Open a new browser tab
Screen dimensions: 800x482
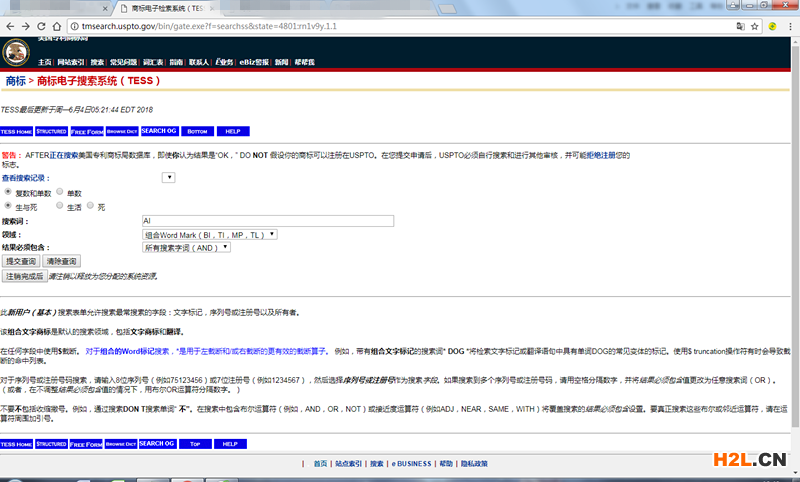pyautogui.click(x=447, y=9)
